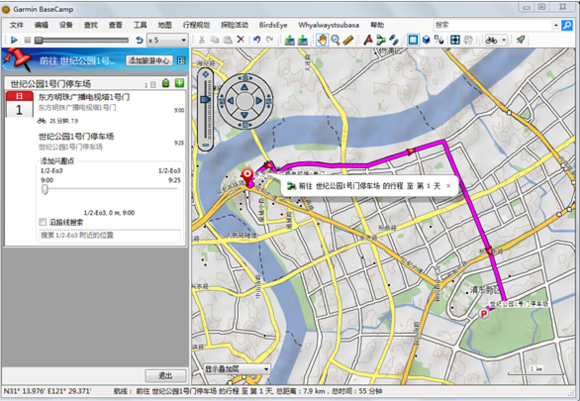Start trip playback with the Play button
This screenshot has width=580, height=401.
(14, 40)
